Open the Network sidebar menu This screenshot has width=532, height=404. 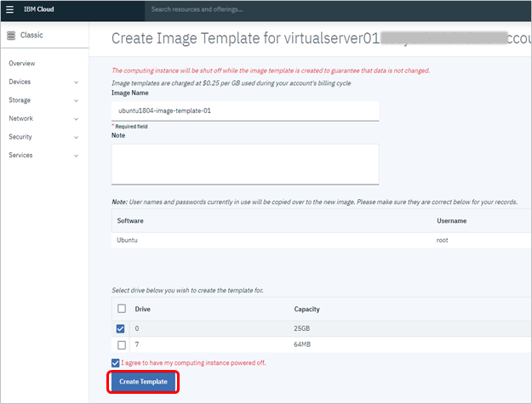tap(21, 118)
